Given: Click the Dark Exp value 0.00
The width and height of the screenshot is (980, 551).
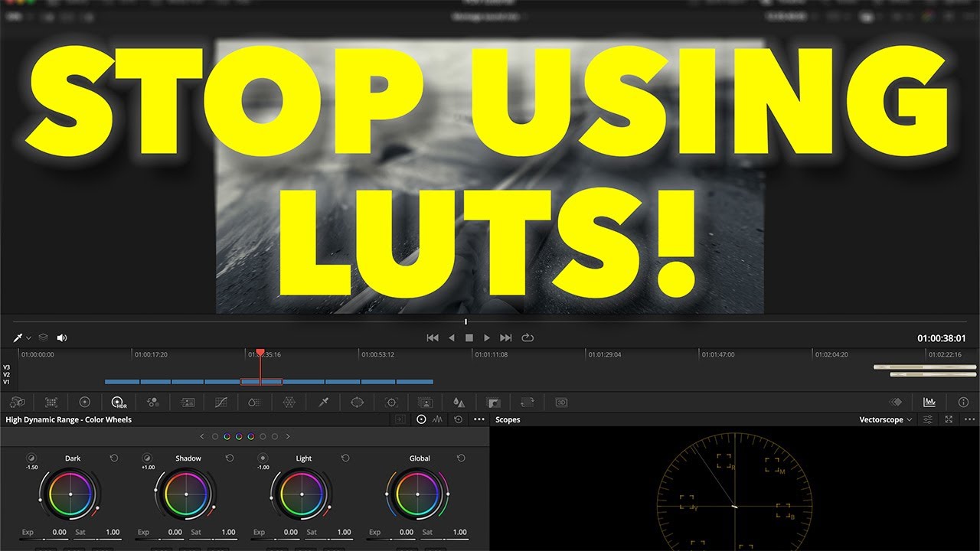Looking at the screenshot, I should coord(59,532).
